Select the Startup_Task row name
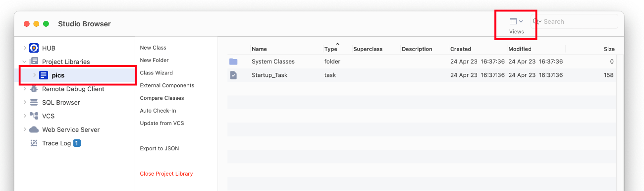 tap(269, 75)
